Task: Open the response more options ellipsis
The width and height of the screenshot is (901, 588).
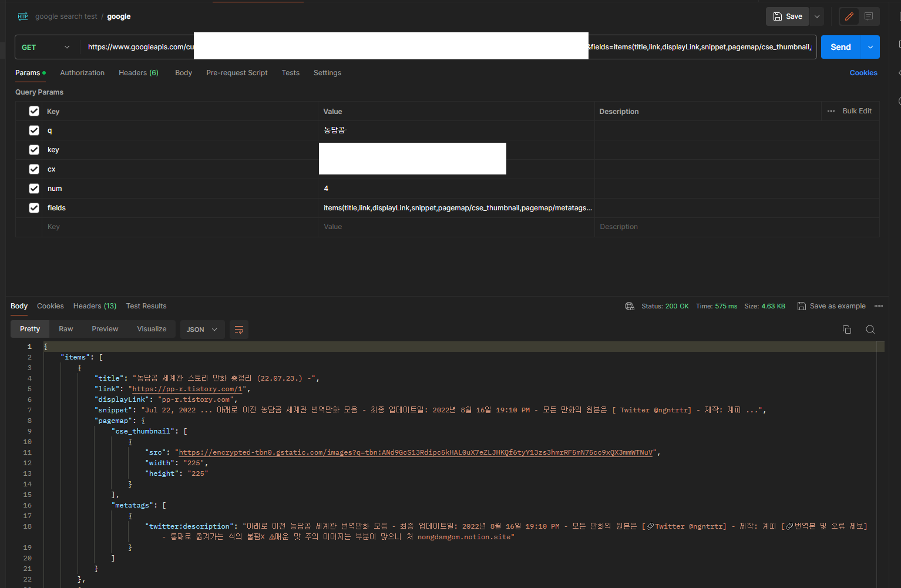Action: pos(879,306)
